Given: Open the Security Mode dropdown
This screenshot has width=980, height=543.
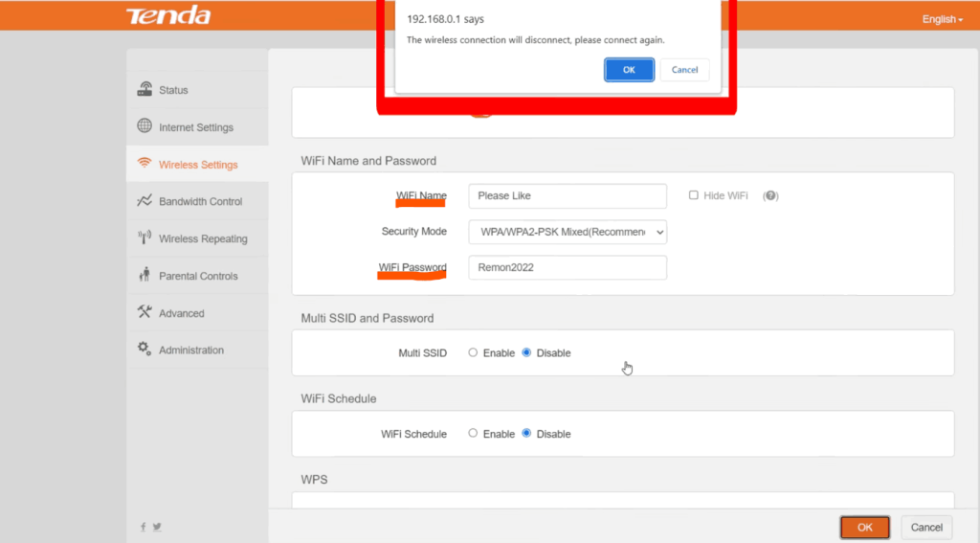Looking at the screenshot, I should point(567,232).
